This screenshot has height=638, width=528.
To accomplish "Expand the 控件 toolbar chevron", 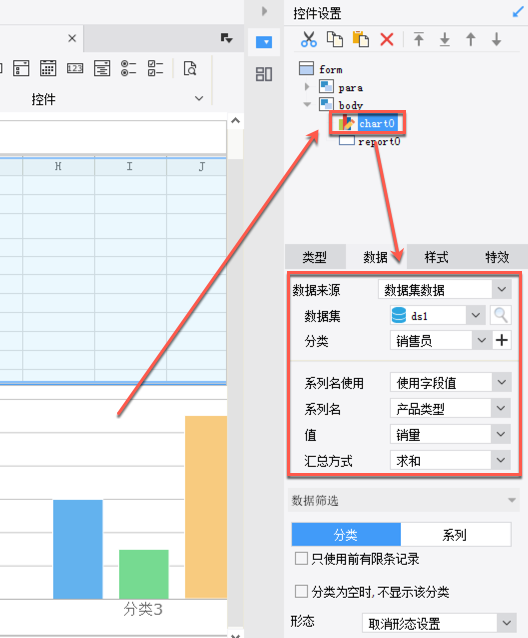I will click(x=199, y=98).
